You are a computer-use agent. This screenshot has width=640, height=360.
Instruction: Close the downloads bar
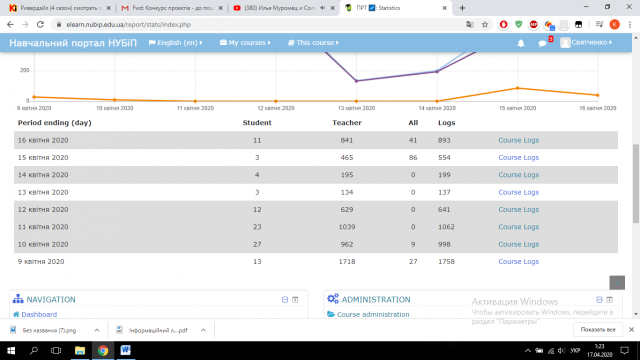631,330
